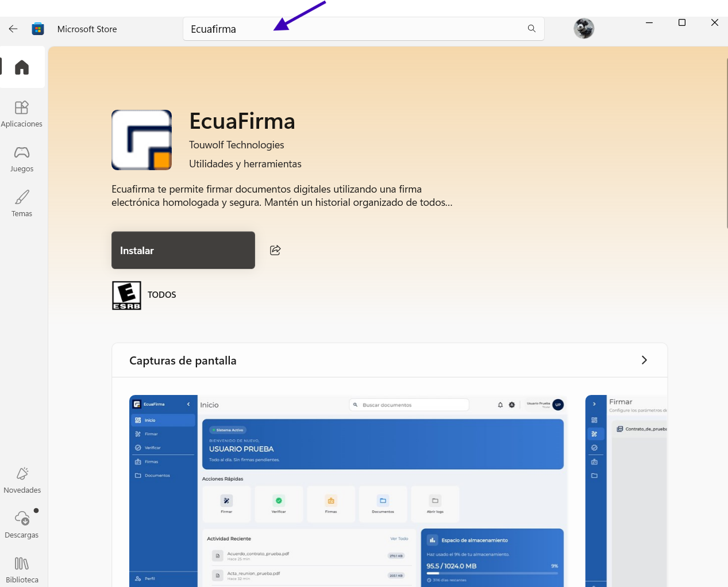Open Novedades in the sidebar

click(x=22, y=480)
